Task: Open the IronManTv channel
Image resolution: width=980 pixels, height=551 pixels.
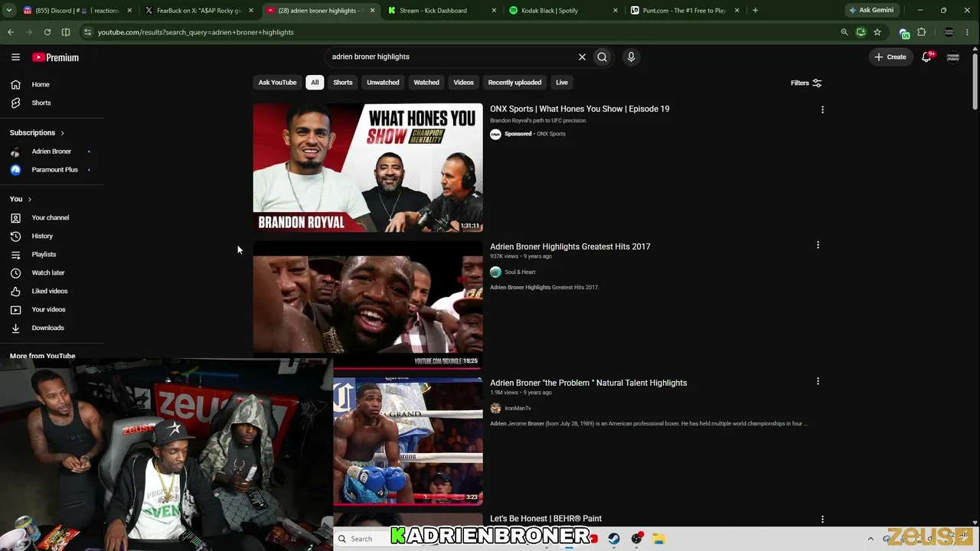Action: pos(518,408)
